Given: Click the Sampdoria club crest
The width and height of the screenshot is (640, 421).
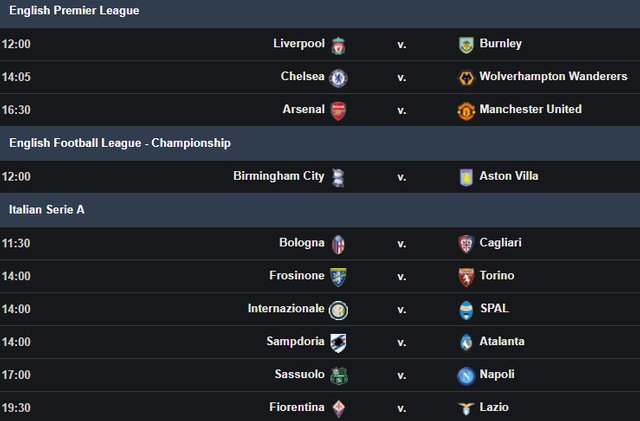Looking at the screenshot, I should 339,343.
